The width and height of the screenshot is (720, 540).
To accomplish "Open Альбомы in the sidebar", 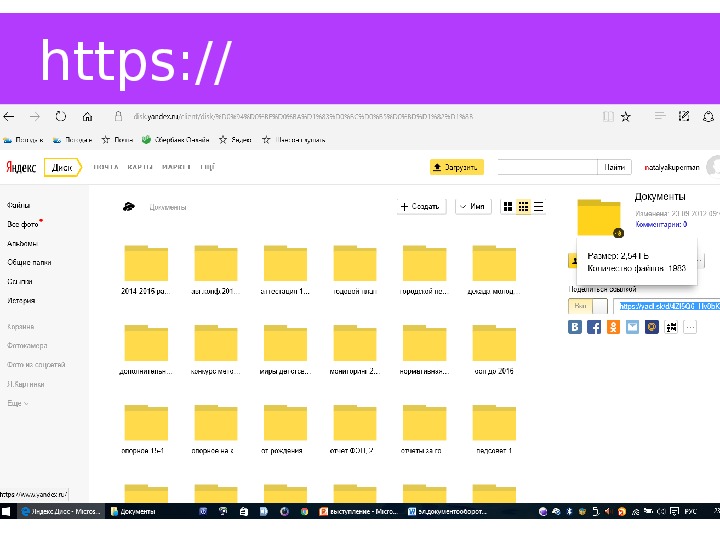I will (22, 243).
